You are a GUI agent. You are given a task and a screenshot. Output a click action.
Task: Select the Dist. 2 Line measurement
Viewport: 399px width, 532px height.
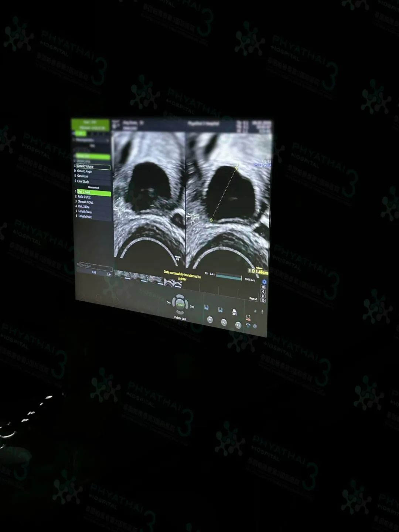pos(94,207)
